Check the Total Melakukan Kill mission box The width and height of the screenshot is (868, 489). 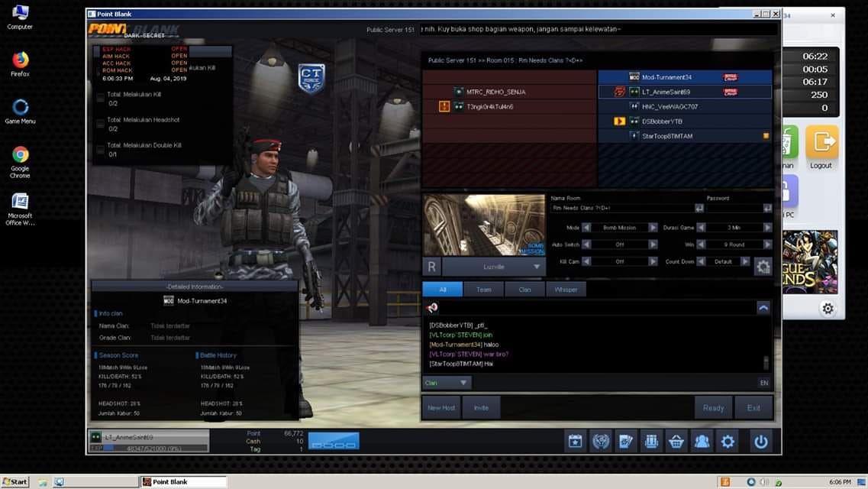click(100, 98)
